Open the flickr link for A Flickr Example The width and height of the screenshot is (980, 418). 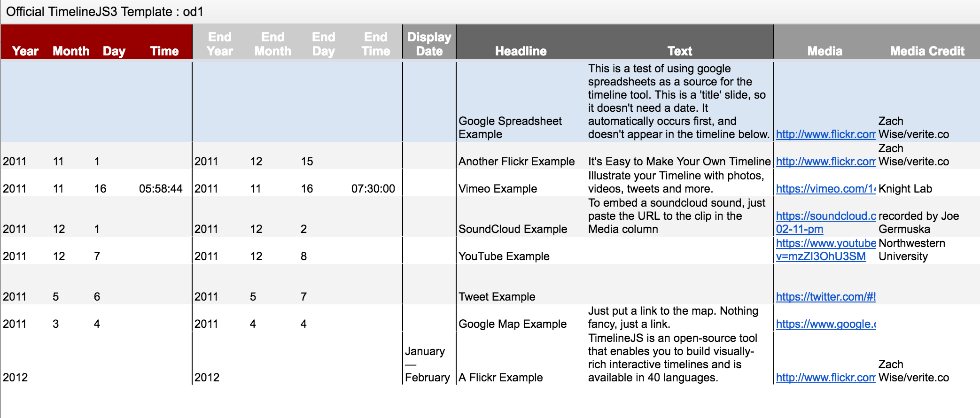pos(826,378)
